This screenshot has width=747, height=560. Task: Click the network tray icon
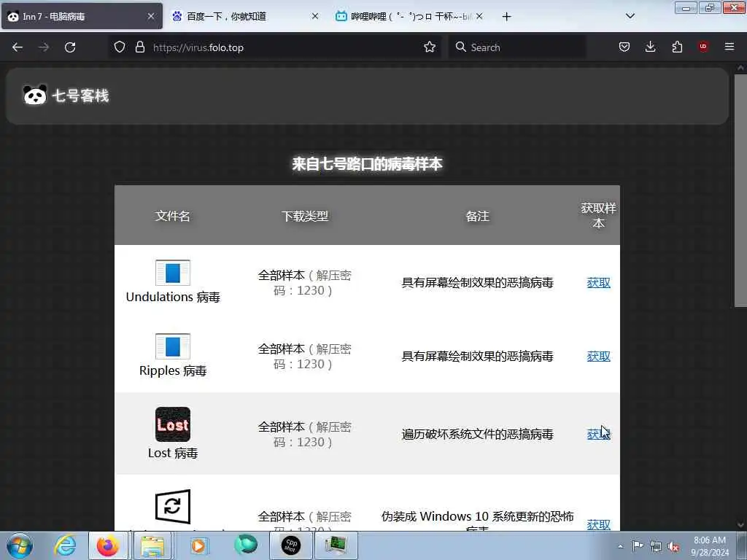pos(656,546)
